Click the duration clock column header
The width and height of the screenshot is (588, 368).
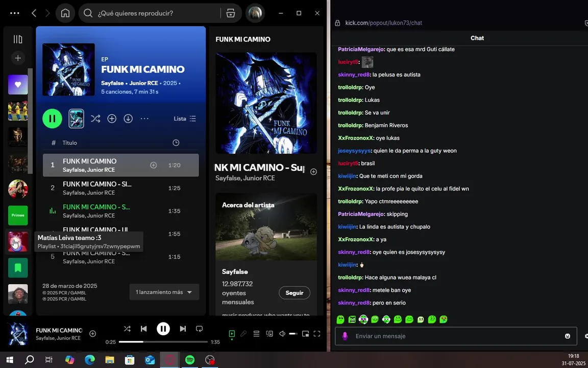[x=176, y=143]
